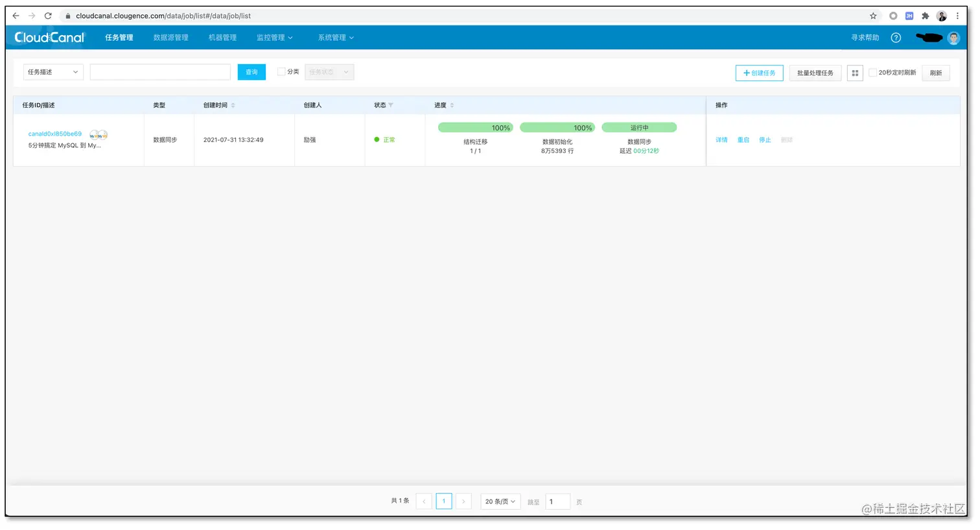The image size is (980, 530).
Task: Click 创建任务 button
Action: [760, 73]
